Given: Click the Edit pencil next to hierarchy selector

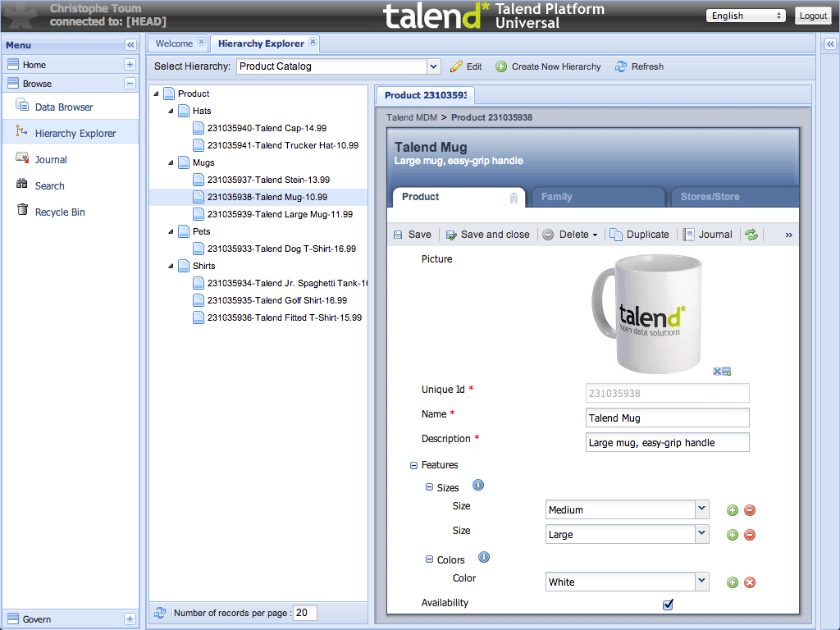Looking at the screenshot, I should (455, 66).
